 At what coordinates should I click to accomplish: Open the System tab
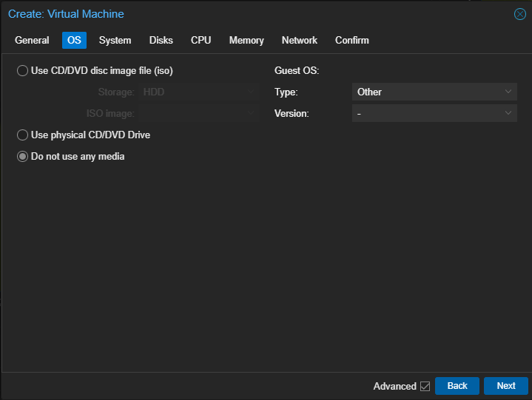pyautogui.click(x=115, y=41)
